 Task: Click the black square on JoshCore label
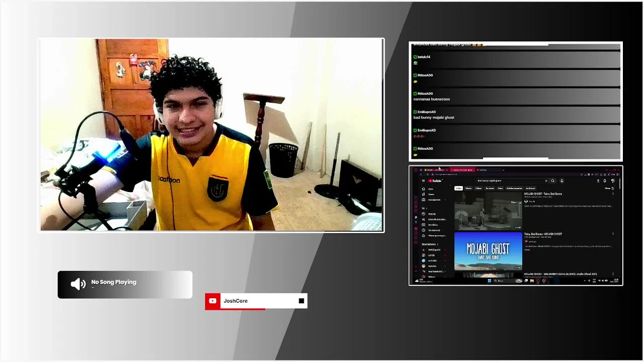click(x=301, y=301)
